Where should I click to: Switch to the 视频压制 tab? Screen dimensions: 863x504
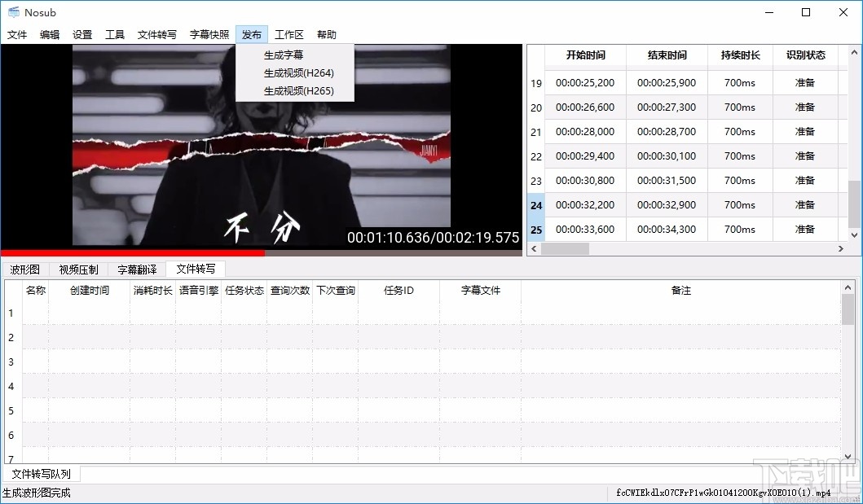78,270
